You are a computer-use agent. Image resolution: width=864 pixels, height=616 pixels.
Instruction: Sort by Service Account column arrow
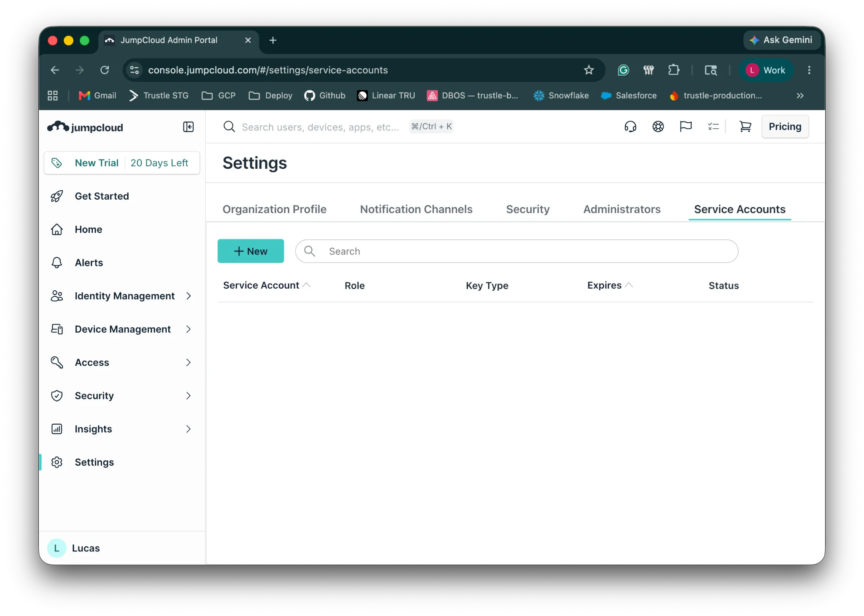(x=306, y=285)
